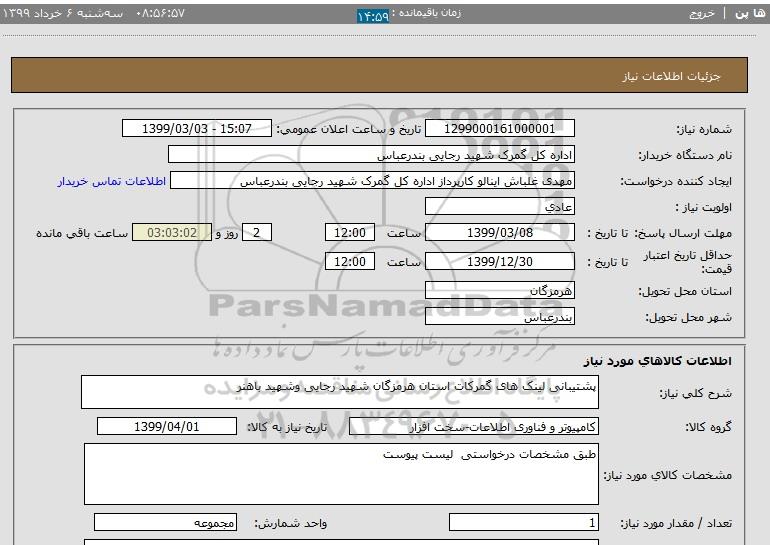The image size is (770, 545).
Task: Click the label مهلت ارسال پاسخ
Action: pyautogui.click(x=683, y=233)
